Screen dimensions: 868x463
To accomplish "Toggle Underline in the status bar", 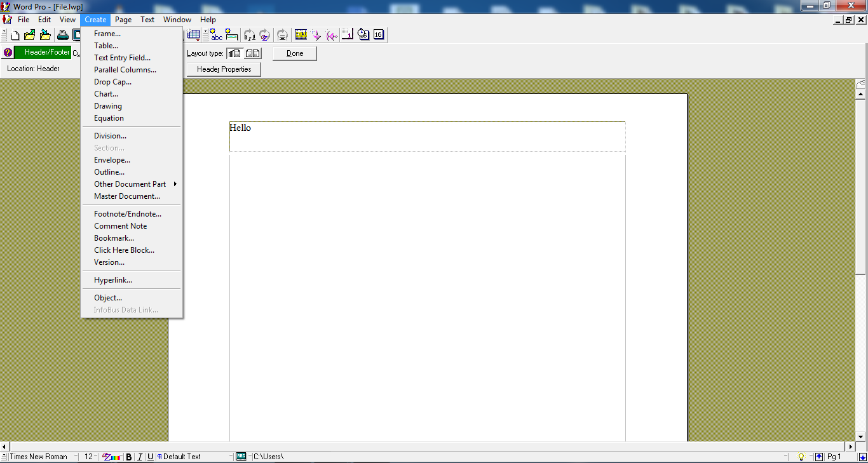I will coord(151,457).
